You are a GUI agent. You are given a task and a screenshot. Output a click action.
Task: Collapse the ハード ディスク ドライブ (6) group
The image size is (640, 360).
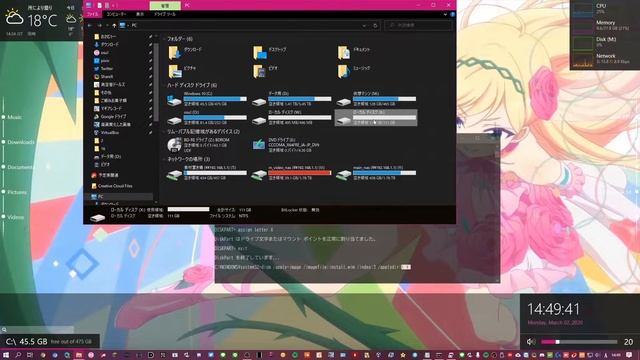(164, 85)
